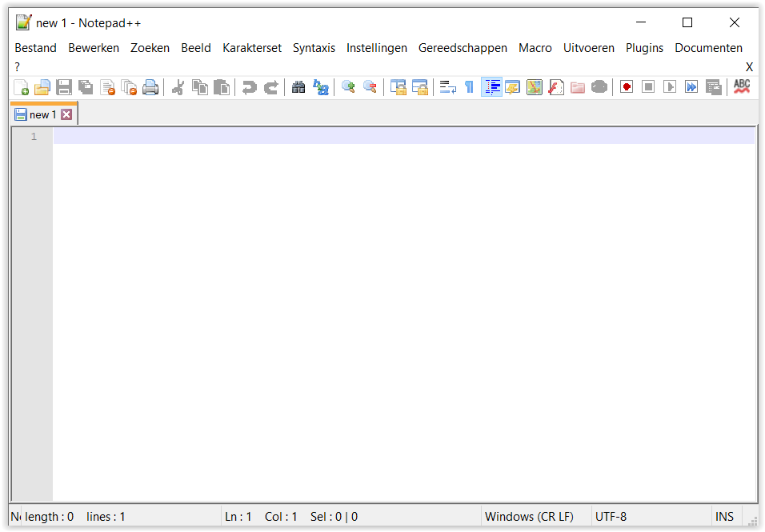Viewport: 765px width, 532px height.
Task: Click the UTF-8 encoding status field
Action: click(611, 516)
